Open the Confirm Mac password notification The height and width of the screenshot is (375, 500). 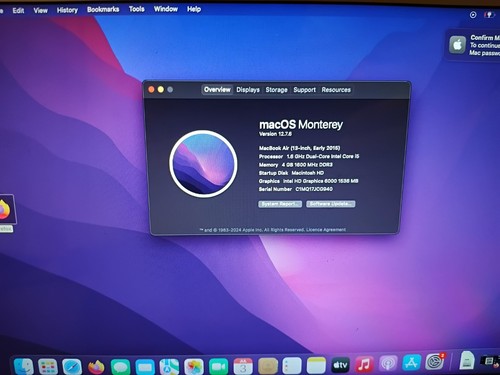click(473, 45)
